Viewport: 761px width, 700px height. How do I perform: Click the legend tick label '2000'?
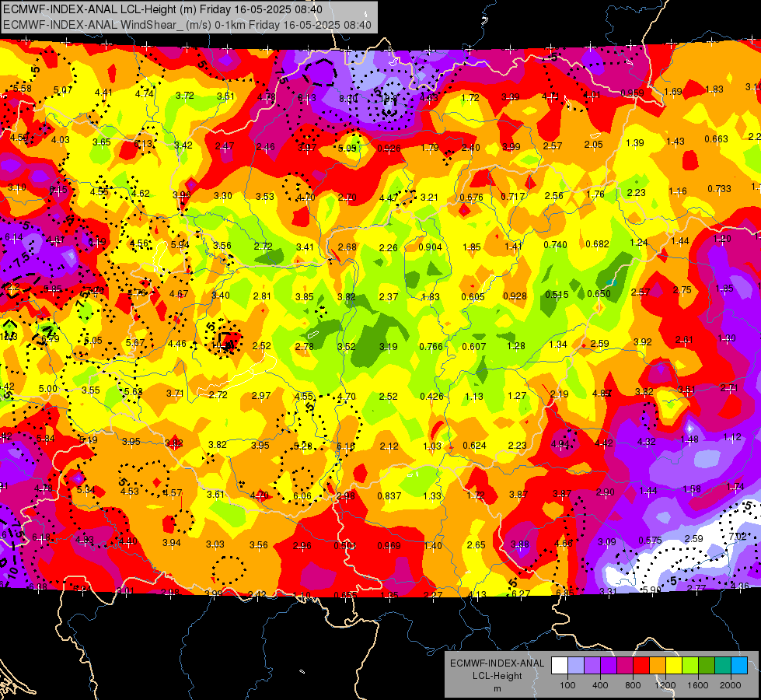[731, 685]
